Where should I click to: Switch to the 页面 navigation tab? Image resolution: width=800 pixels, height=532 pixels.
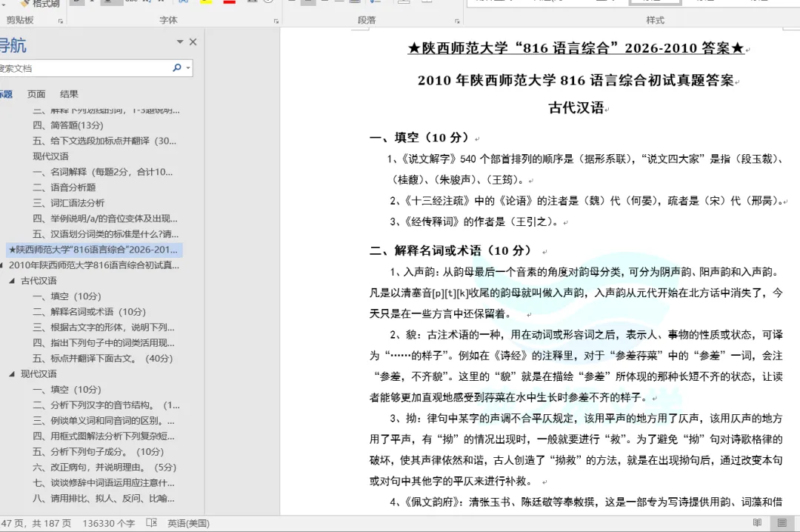pos(37,94)
